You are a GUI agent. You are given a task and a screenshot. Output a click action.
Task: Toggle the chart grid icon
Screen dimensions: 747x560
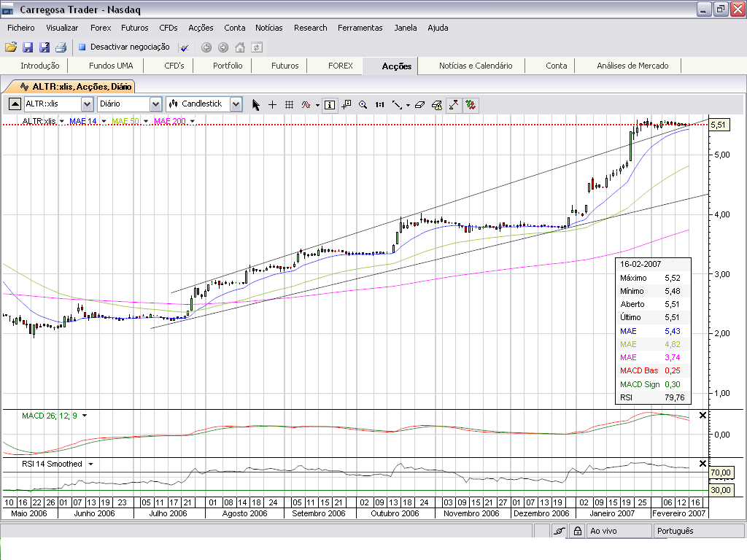pos(289,104)
